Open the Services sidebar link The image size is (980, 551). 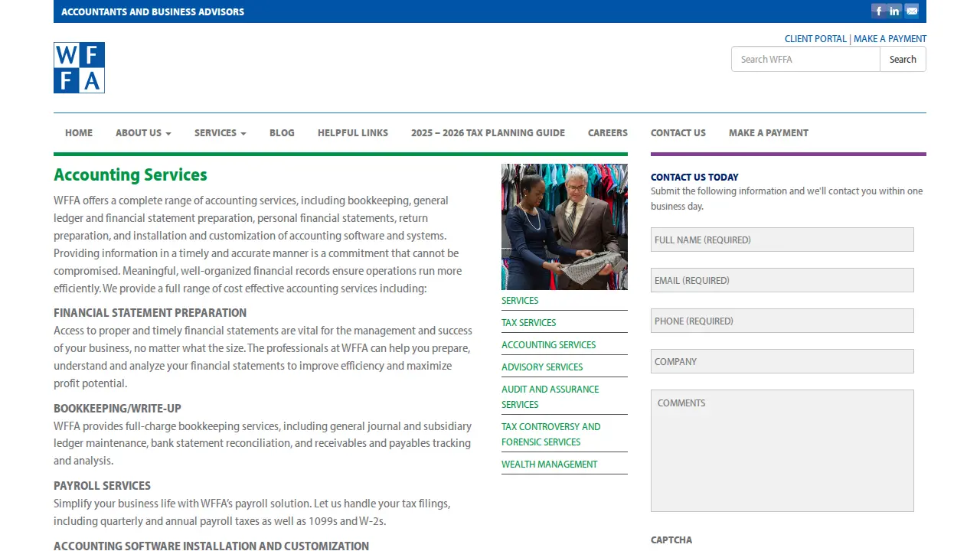(x=520, y=301)
